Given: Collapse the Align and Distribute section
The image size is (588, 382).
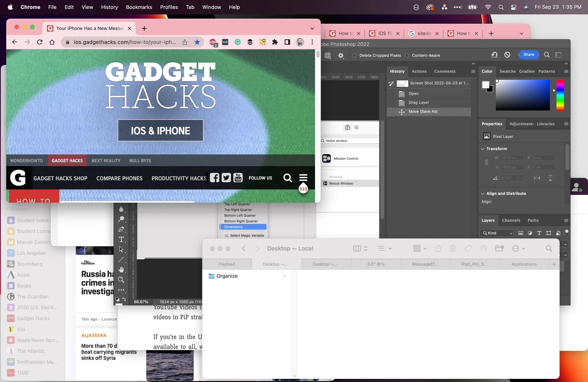Looking at the screenshot, I should pyautogui.click(x=482, y=194).
